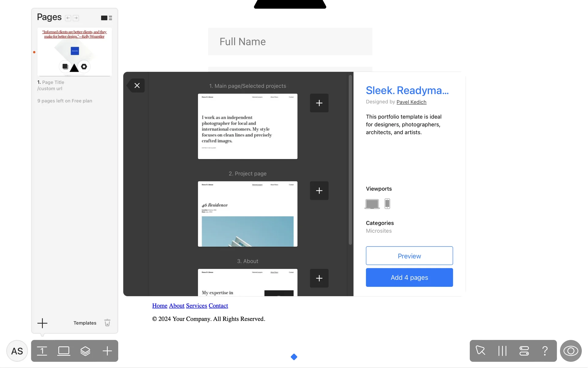Add the Project page template

click(x=319, y=191)
